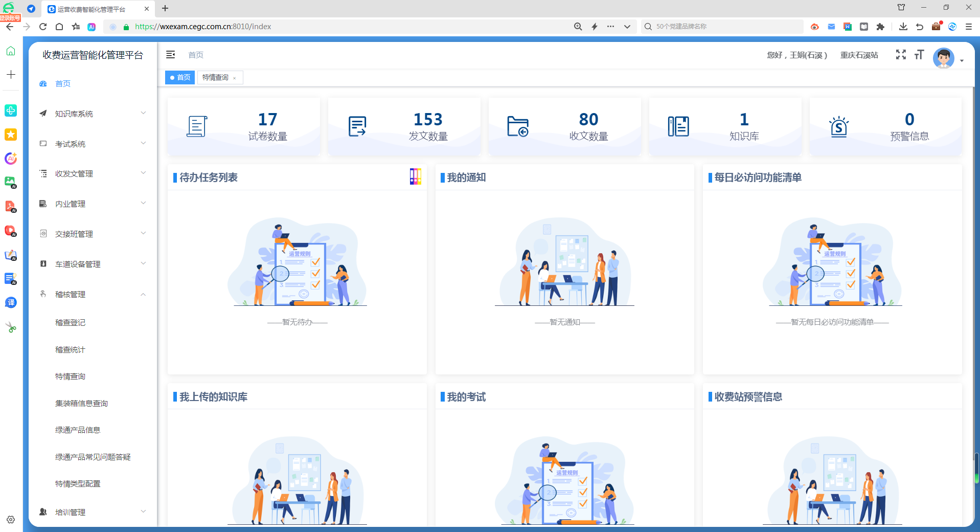Switch to the 首页 tab
This screenshot has height=532, width=980.
point(180,77)
